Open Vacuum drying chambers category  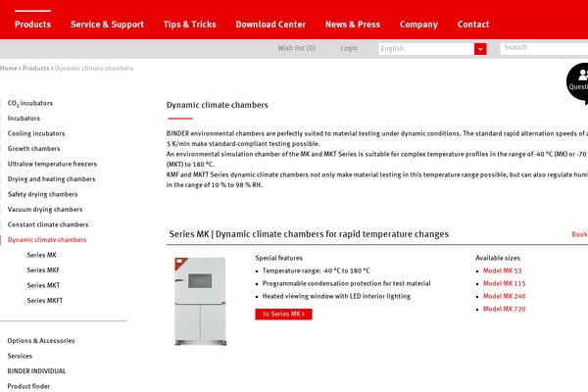(45, 210)
